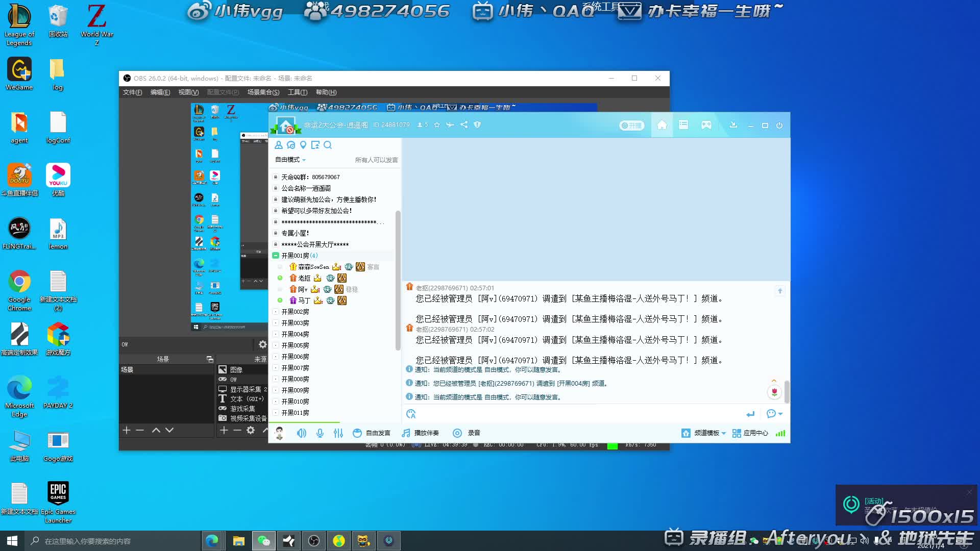This screenshot has height=551, width=980.
Task: Open the chat bubble options dropdown
Action: [x=774, y=414]
